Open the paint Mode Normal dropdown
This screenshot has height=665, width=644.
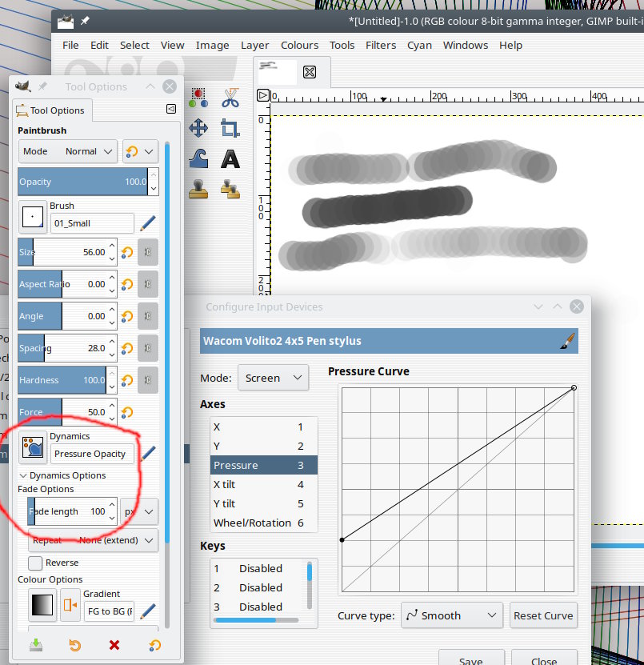(x=68, y=151)
